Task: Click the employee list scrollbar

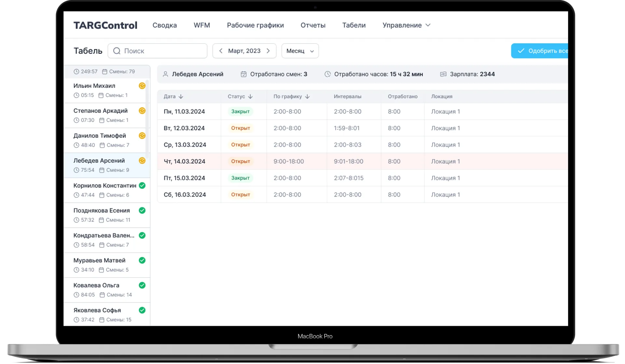Action: [147, 117]
